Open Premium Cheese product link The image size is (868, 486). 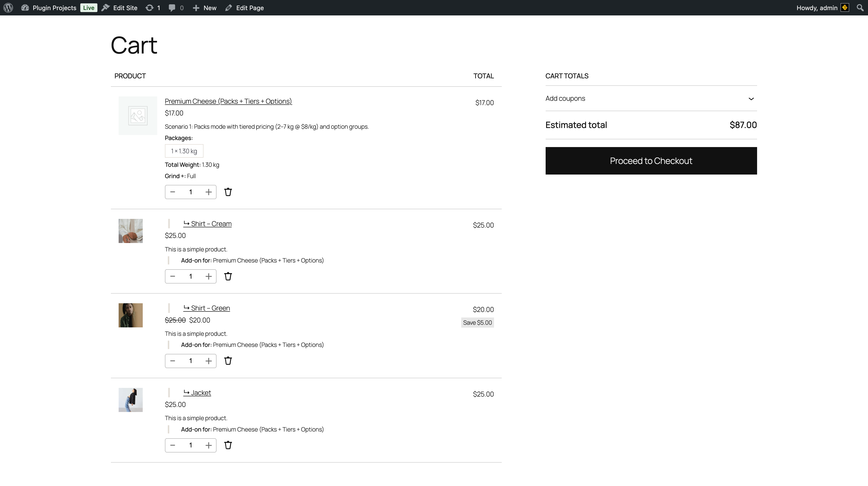coord(228,101)
